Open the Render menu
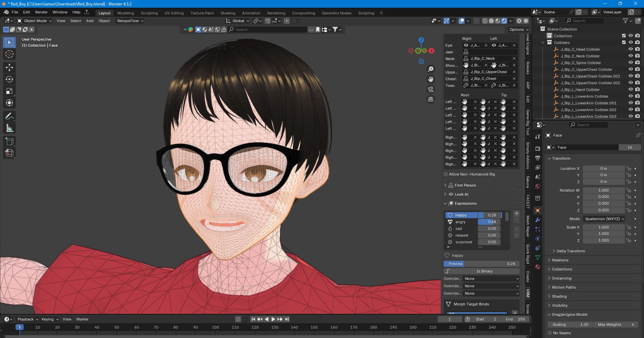Viewport: 644px width, 338px height. pyautogui.click(x=41, y=12)
